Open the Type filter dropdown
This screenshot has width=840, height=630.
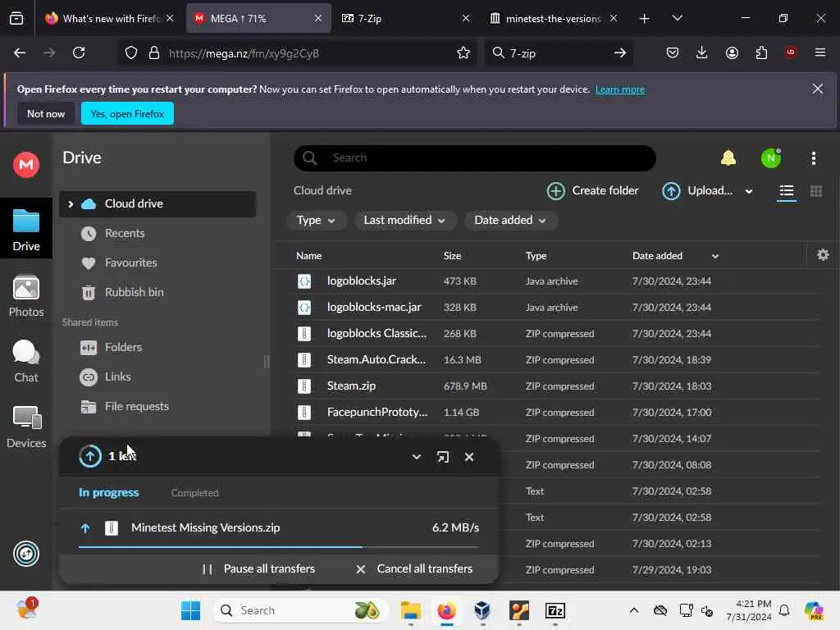[x=316, y=220]
